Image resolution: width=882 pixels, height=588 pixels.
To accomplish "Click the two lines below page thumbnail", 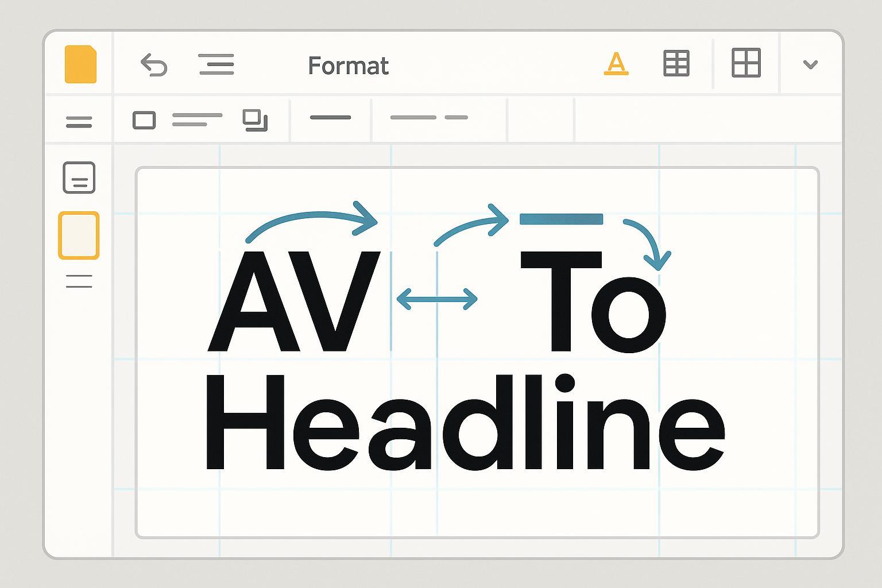I will tap(79, 281).
